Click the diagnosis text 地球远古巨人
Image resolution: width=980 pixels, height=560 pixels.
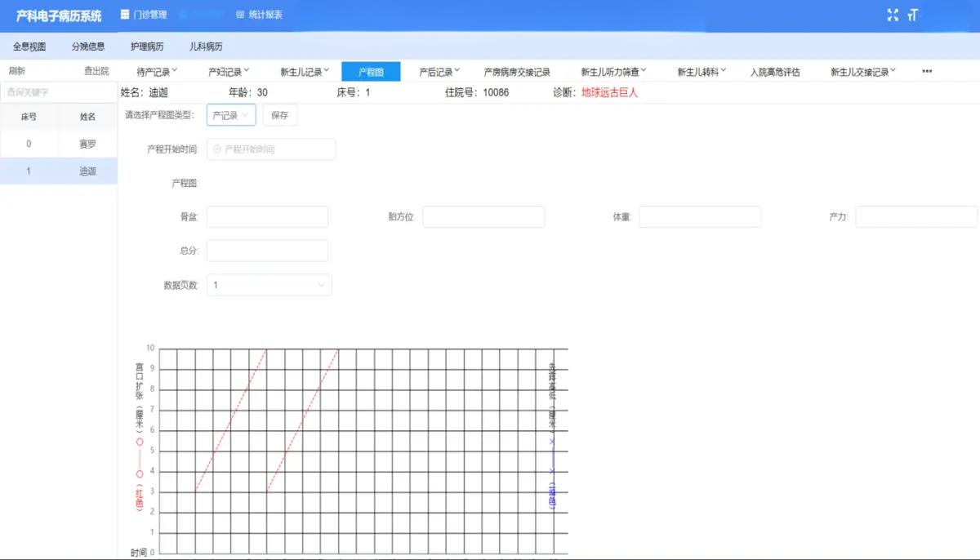[x=609, y=92]
